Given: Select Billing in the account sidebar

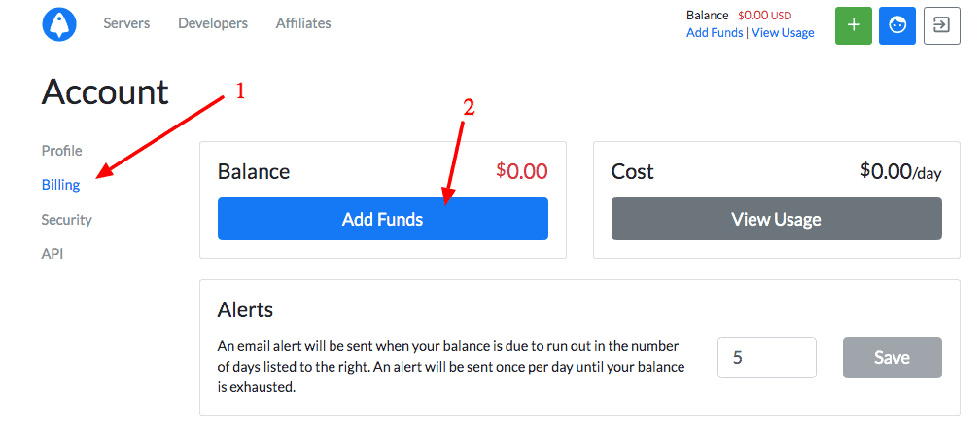Looking at the screenshot, I should coord(60,185).
